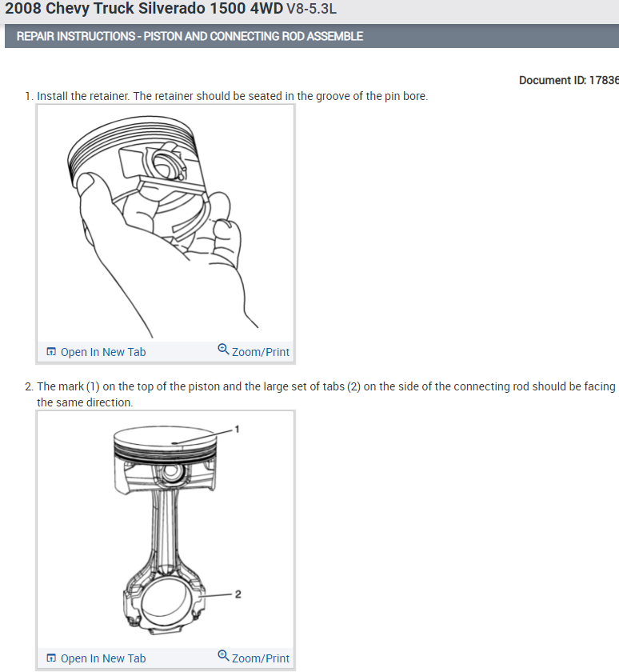This screenshot has width=619, height=672.
Task: Click the Document ID text
Action: coord(569,80)
